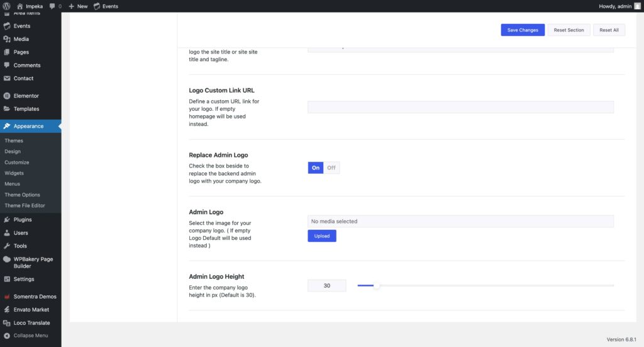Viewport: 644px width, 347px height.
Task: Open the Theme Options submenu item
Action: click(x=22, y=195)
